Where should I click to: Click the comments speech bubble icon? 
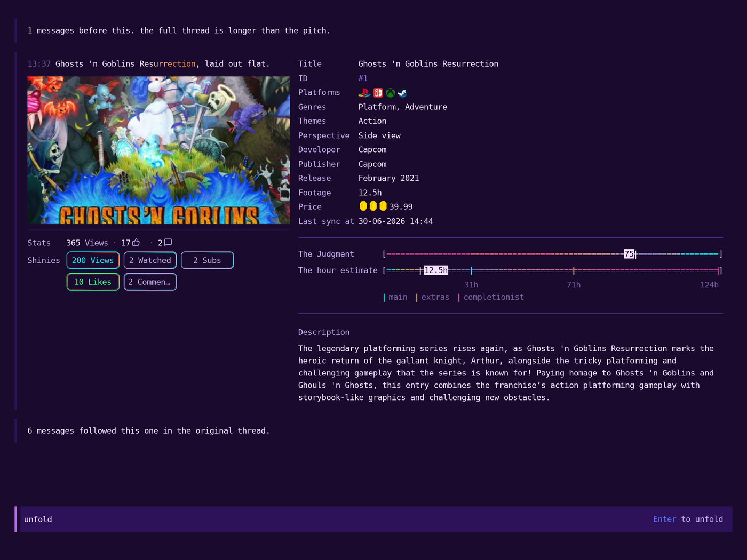168,243
